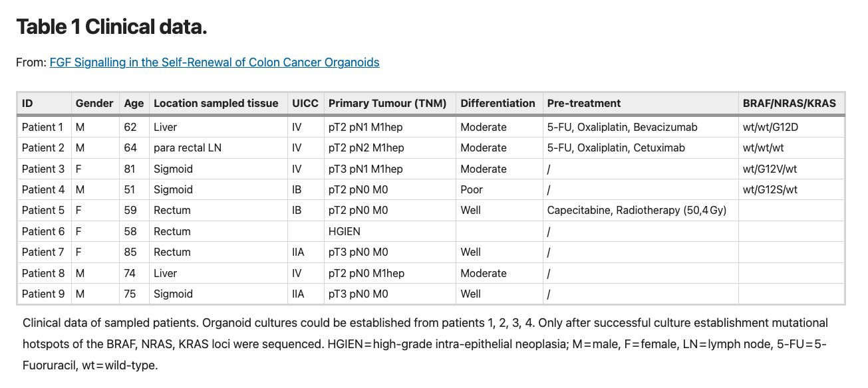Click the HGIEN tumour cell
Screen dimensions: 868x388
click(x=345, y=231)
